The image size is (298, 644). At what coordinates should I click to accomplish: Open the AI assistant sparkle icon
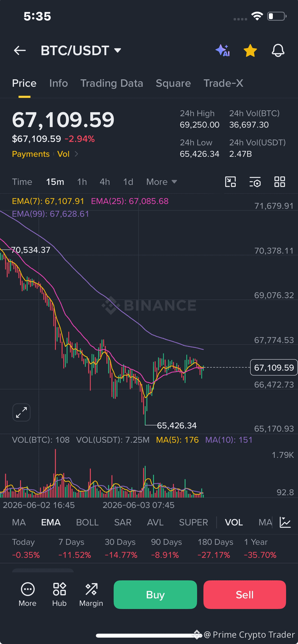coord(222,51)
